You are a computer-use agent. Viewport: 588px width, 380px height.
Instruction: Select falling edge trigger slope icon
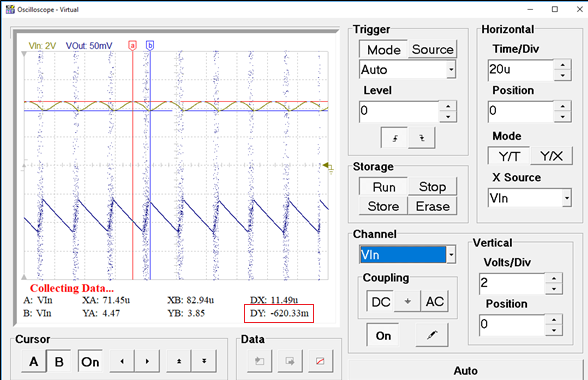tap(422, 138)
